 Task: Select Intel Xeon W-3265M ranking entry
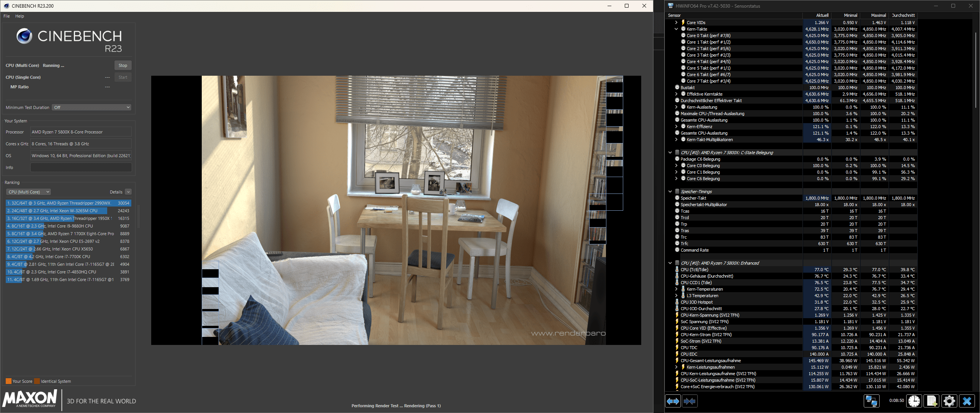pyautogui.click(x=68, y=211)
